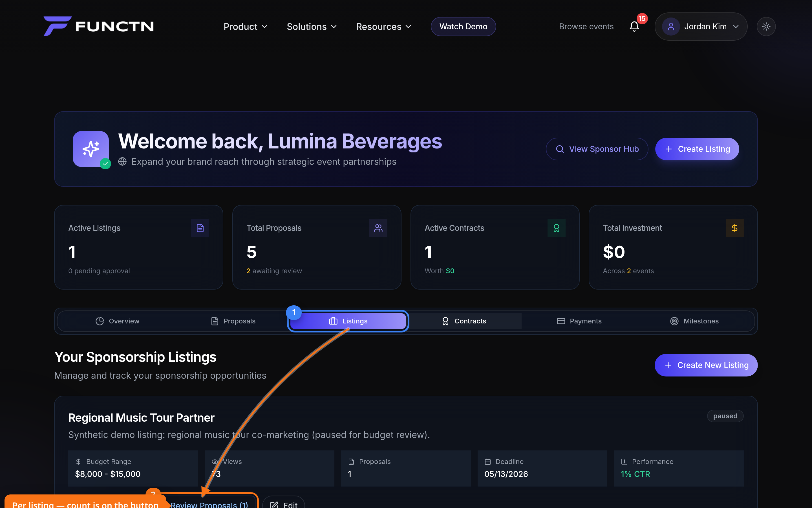The height and width of the screenshot is (508, 812).
Task: Click the Total Investment dollar icon
Action: [734, 228]
